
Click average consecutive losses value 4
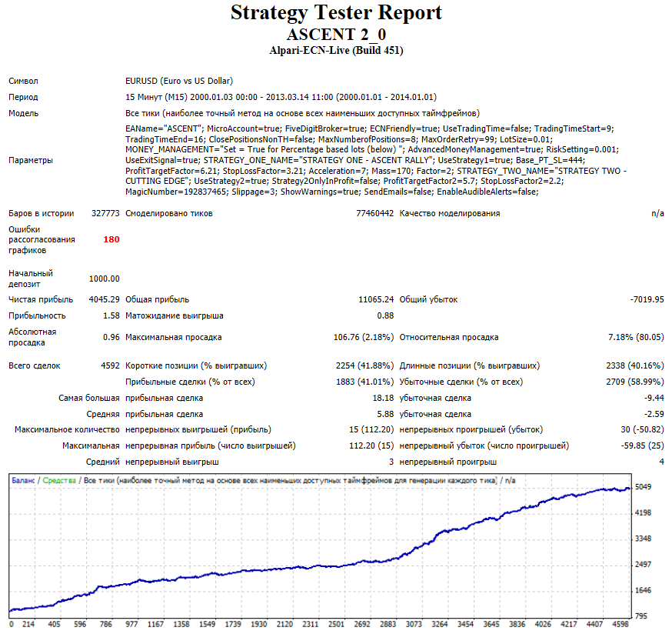click(x=661, y=462)
